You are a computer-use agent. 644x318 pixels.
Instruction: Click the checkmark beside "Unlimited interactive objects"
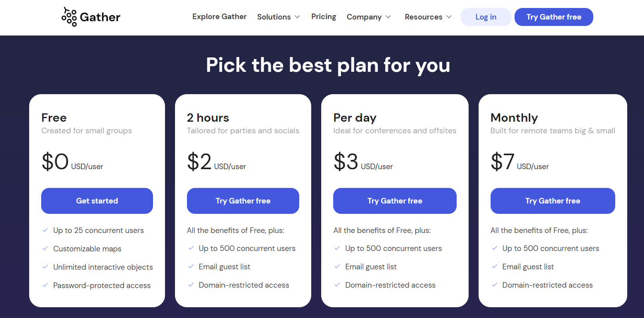coord(45,267)
